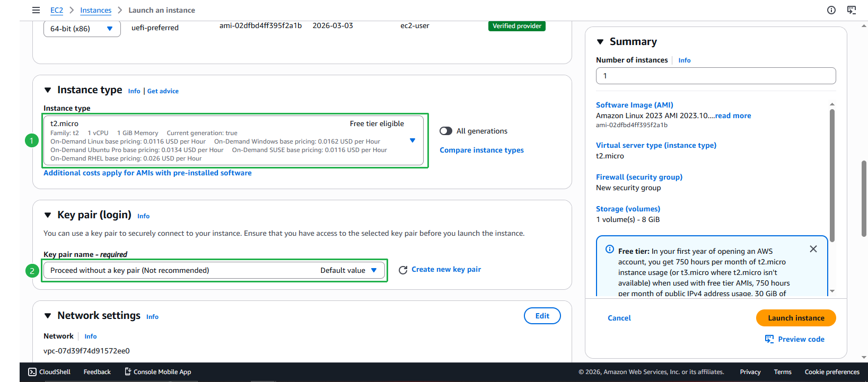Open Software Image (AMI) summary link
This screenshot has width=868, height=382.
coord(635,105)
